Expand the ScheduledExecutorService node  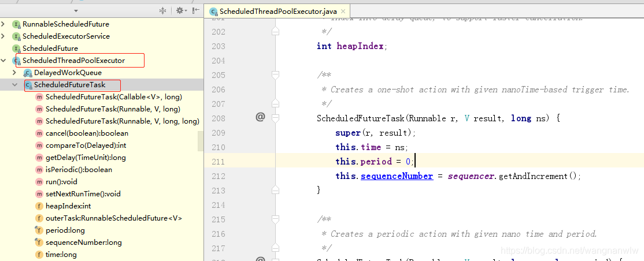(x=3, y=36)
